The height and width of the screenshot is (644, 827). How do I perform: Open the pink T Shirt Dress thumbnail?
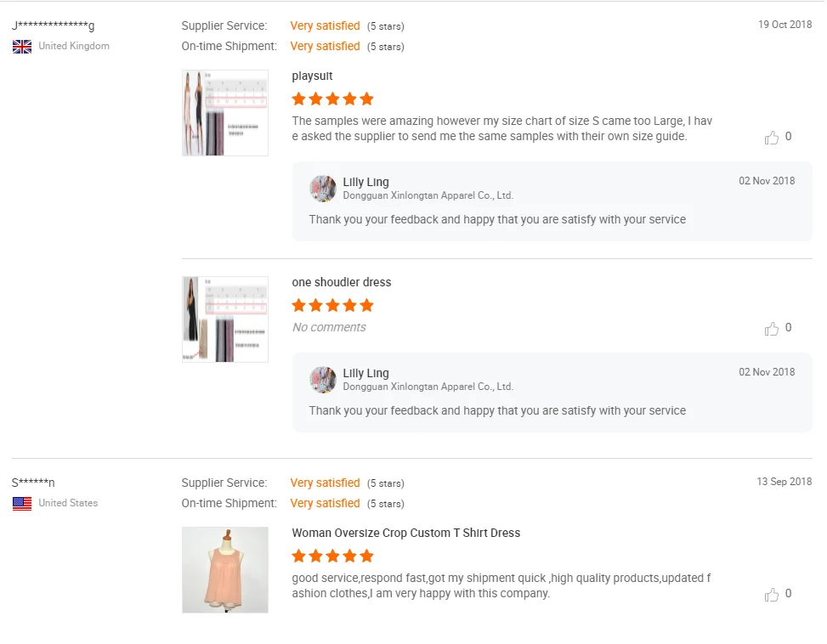point(225,570)
